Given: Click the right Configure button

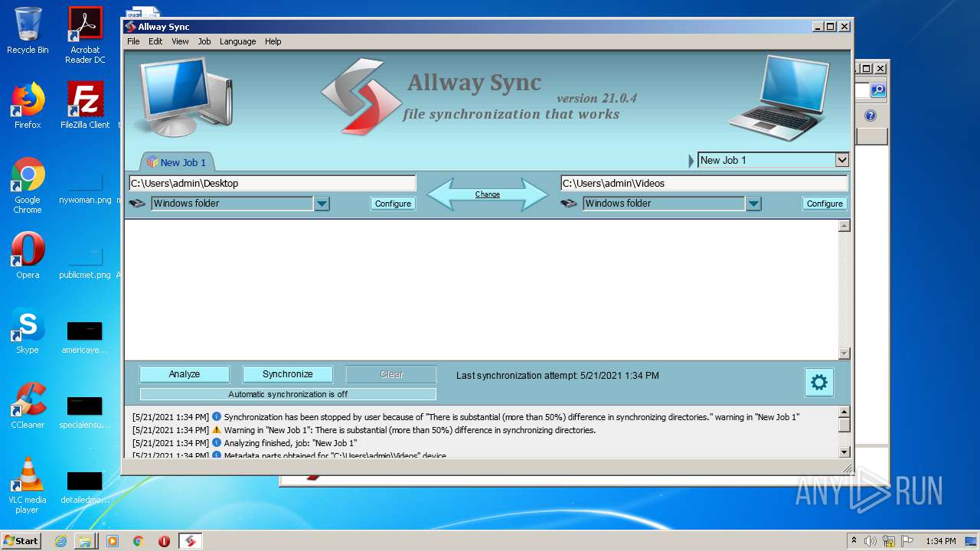Looking at the screenshot, I should pos(825,204).
